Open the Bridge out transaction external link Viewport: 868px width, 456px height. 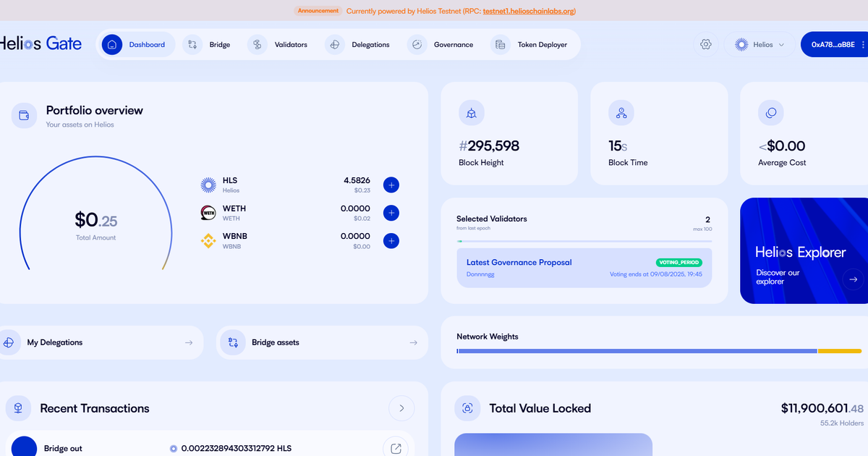click(x=396, y=449)
